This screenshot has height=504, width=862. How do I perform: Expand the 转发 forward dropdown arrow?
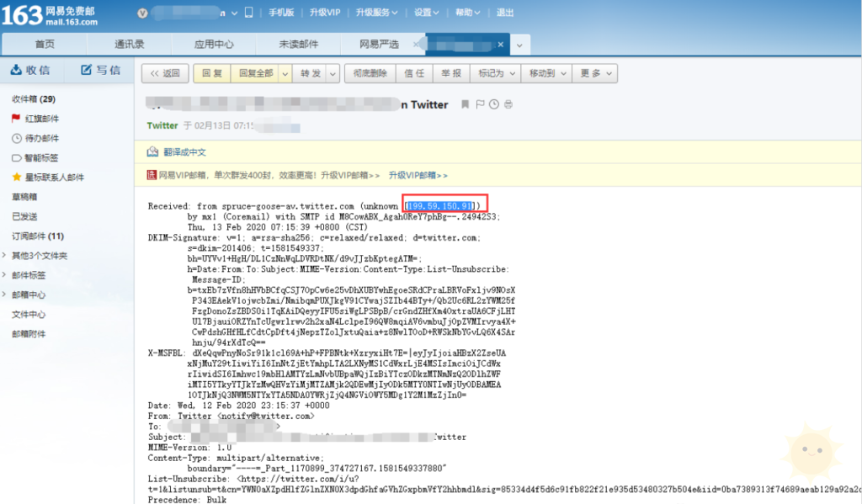click(x=333, y=74)
